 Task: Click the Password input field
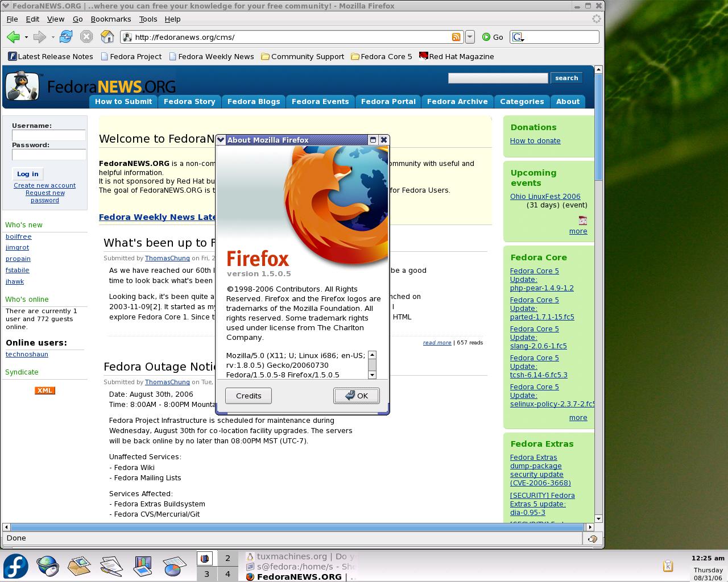[49, 155]
